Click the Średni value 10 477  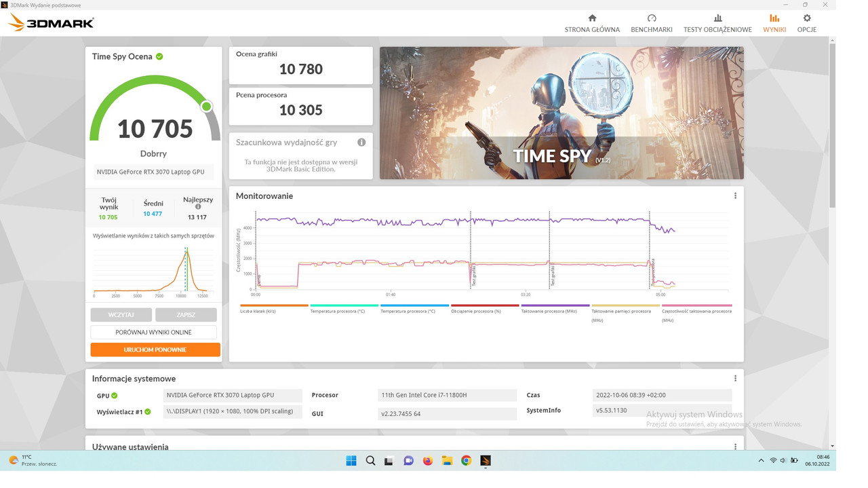(x=153, y=214)
